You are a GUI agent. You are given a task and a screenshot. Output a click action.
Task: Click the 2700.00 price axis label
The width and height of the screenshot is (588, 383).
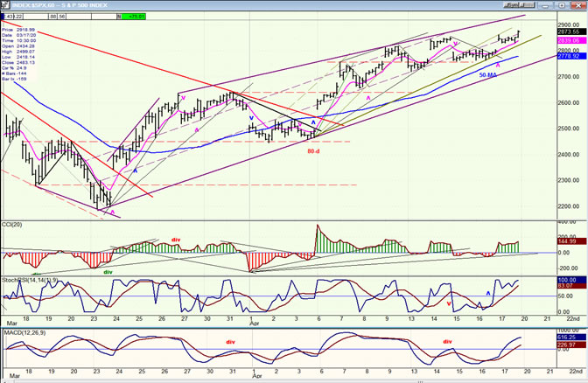[x=568, y=77]
